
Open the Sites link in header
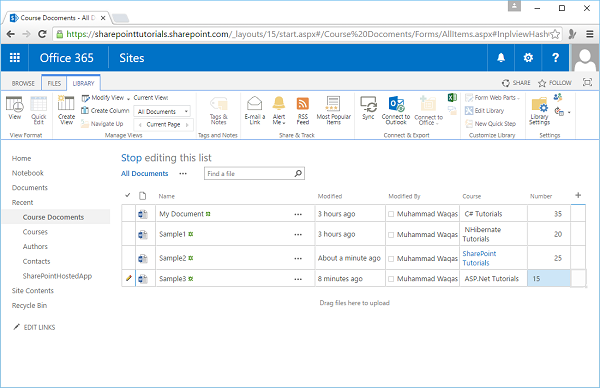tap(132, 58)
